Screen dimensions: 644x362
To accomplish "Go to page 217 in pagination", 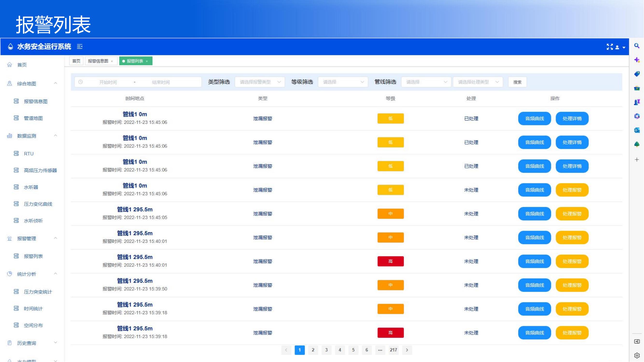I will click(393, 350).
